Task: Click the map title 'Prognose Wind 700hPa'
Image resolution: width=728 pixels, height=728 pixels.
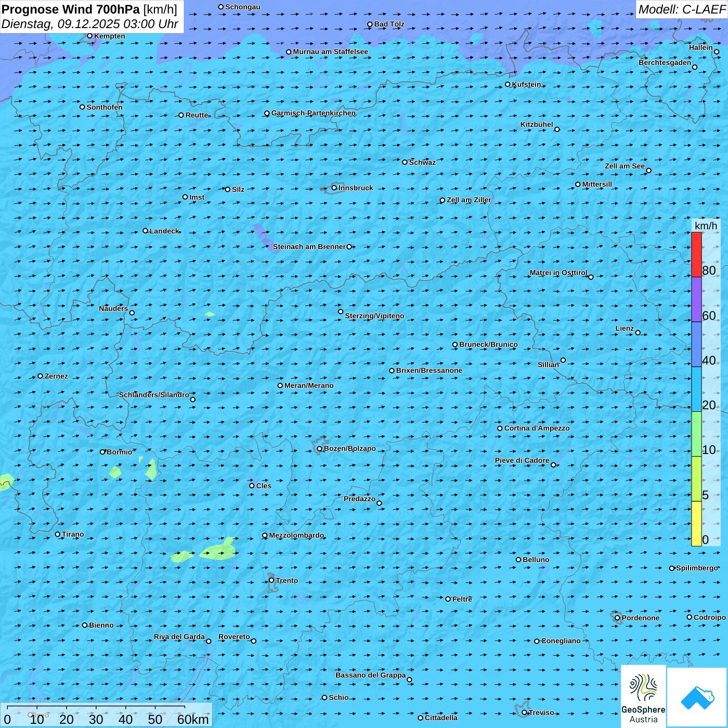Action: [71, 9]
